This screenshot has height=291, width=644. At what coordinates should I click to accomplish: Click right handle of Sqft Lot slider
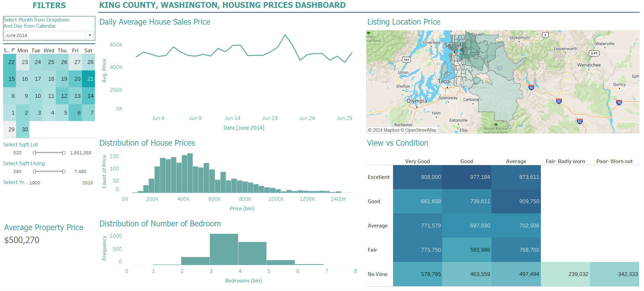[x=64, y=153]
